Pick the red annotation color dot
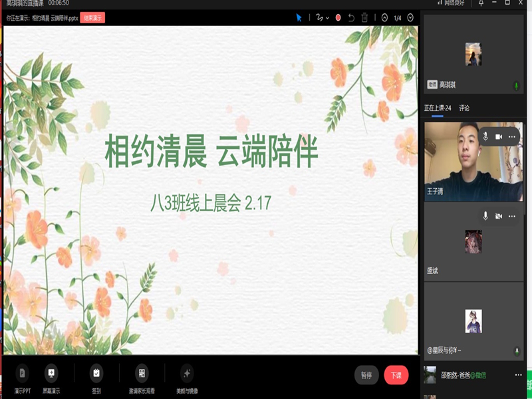 coord(338,18)
